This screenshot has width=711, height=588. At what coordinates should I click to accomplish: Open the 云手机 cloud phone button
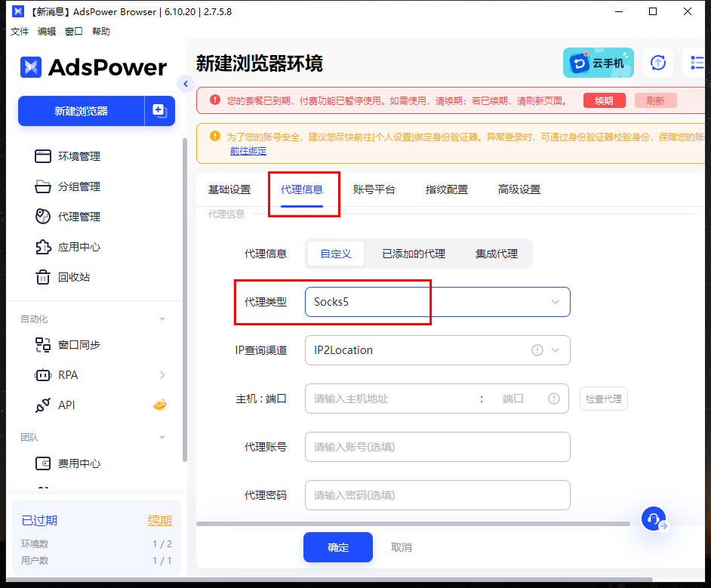598,63
